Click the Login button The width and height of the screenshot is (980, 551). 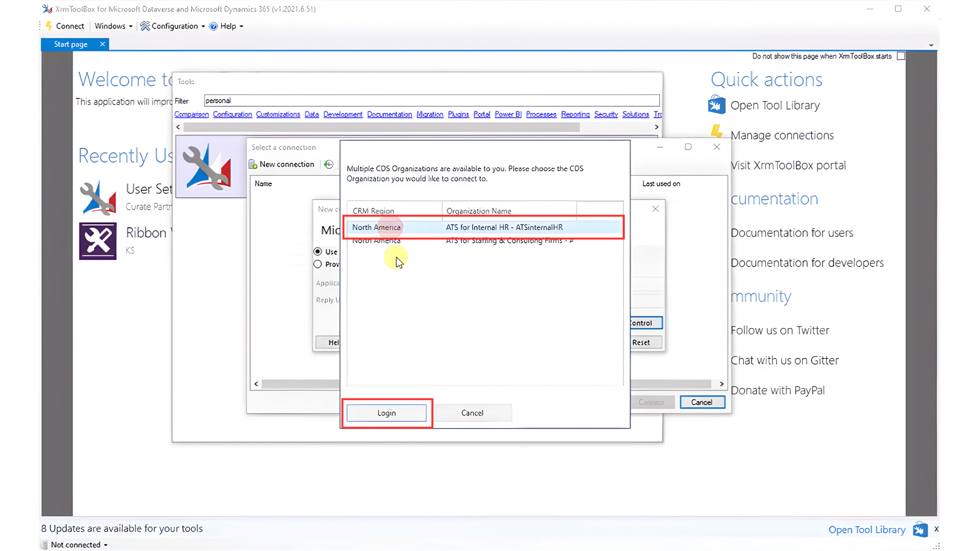(x=386, y=413)
